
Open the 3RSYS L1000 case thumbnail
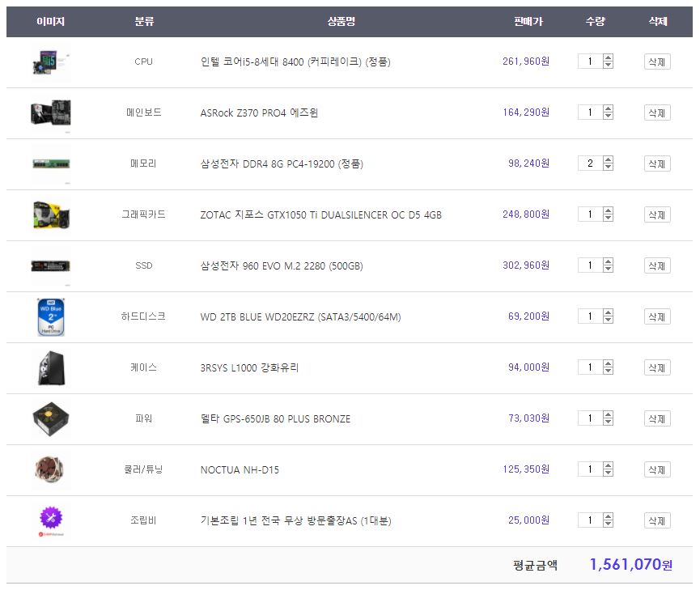tap(51, 367)
